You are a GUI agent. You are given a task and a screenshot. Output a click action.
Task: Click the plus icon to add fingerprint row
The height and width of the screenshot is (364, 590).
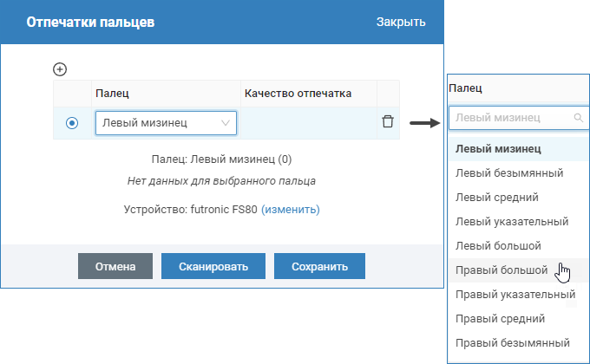coord(60,69)
